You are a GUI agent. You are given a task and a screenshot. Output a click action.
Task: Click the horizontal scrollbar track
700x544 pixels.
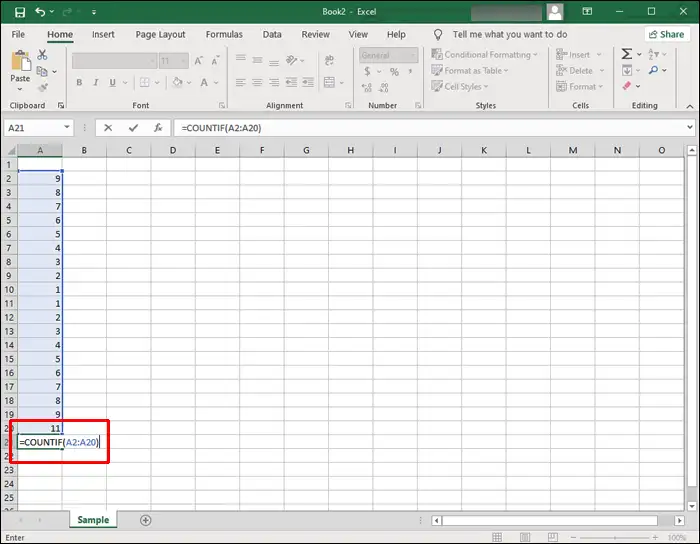(x=550, y=521)
